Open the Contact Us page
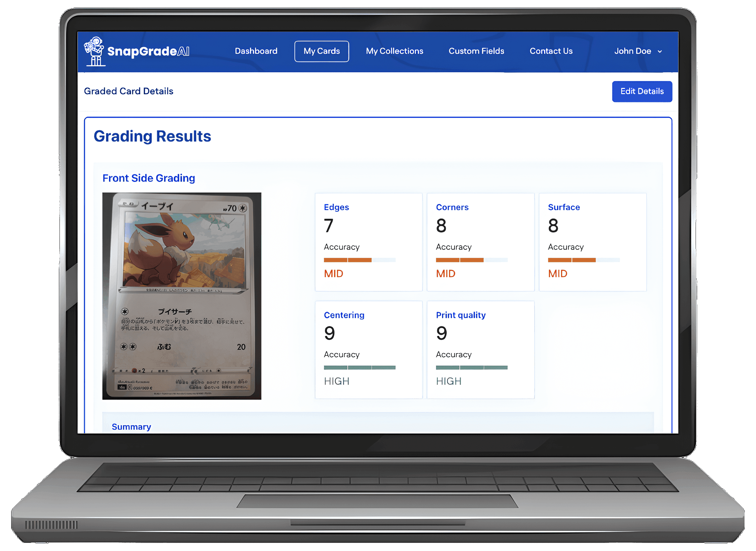 pyautogui.click(x=551, y=51)
